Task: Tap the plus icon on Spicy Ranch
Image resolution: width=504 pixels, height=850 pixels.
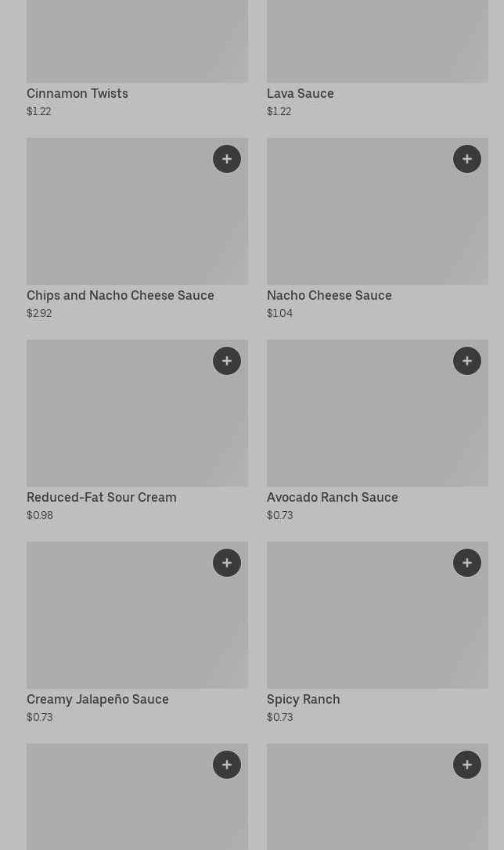Action: tap(467, 563)
